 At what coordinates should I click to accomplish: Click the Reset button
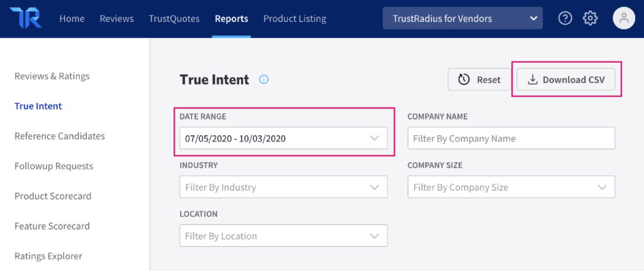479,79
